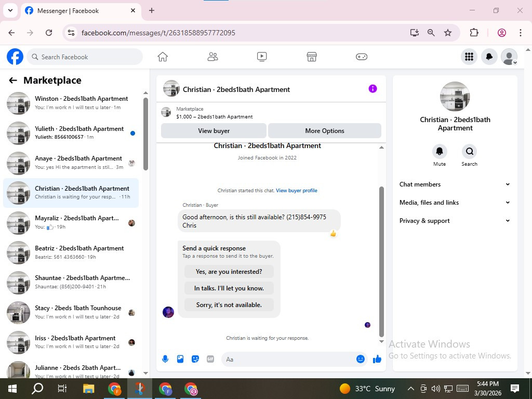This screenshot has width=532, height=399.
Task: Reload the page
Action: (49, 33)
